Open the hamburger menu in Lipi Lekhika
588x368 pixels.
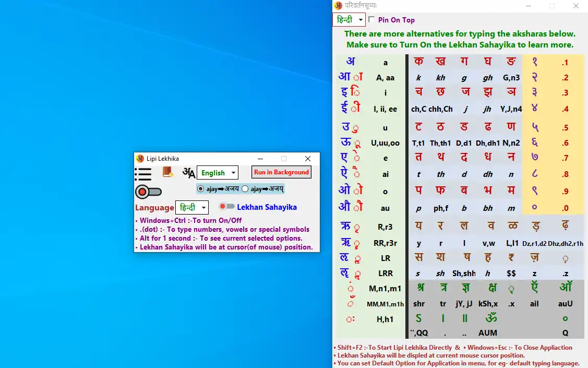click(x=143, y=174)
